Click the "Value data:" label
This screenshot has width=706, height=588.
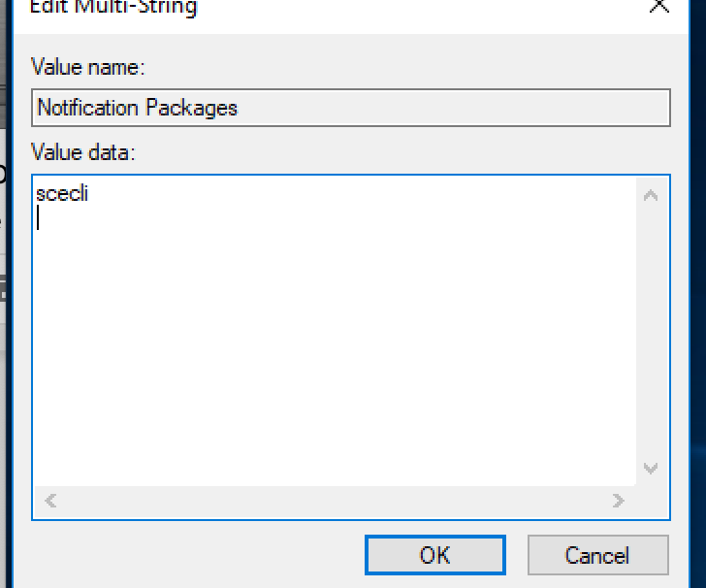[85, 152]
